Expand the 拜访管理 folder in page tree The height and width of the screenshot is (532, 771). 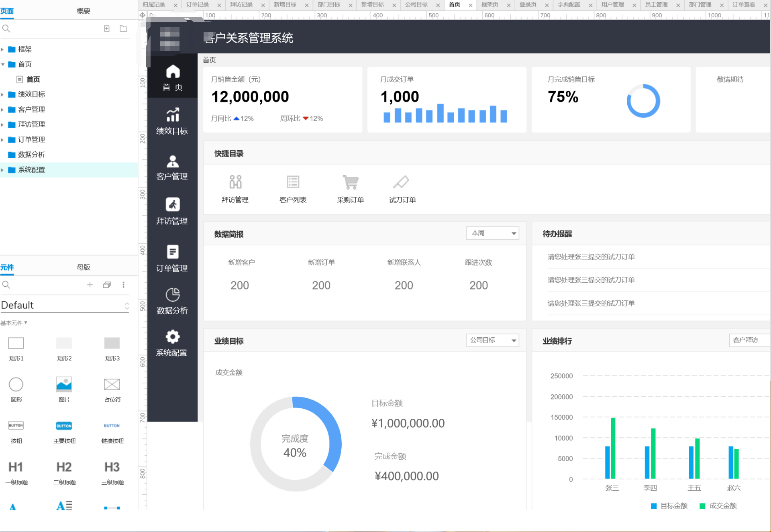point(2,124)
